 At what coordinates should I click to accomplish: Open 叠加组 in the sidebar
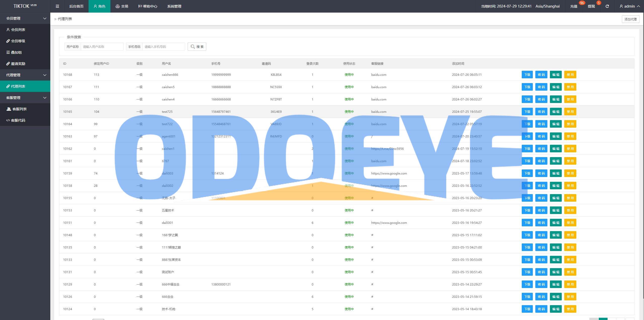point(25,52)
